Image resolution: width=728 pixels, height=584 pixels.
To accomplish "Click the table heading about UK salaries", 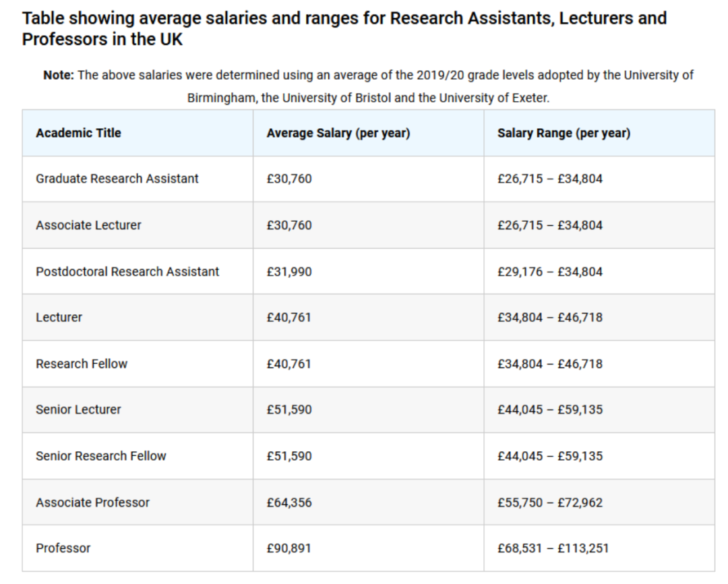I will tap(344, 28).
